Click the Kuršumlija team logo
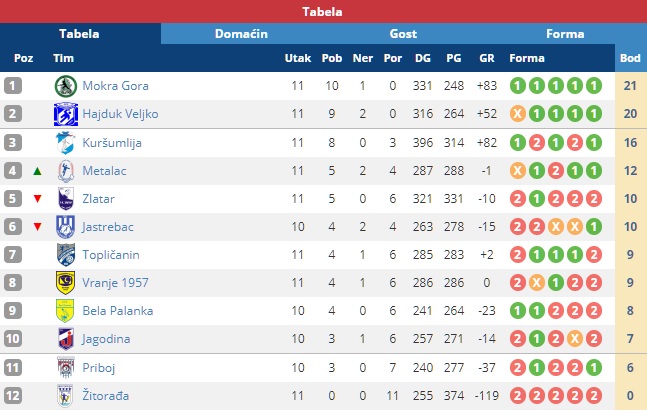The width and height of the screenshot is (647, 411). click(66, 142)
